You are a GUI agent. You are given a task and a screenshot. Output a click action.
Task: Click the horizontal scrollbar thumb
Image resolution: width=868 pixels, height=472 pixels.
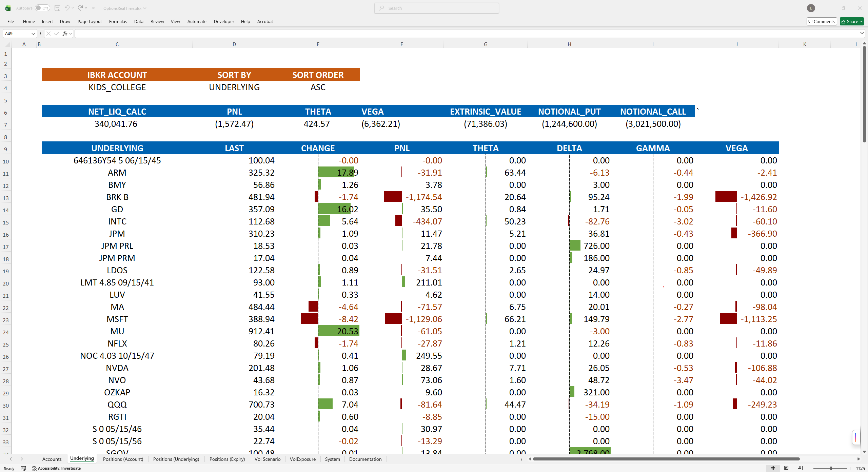(666, 459)
